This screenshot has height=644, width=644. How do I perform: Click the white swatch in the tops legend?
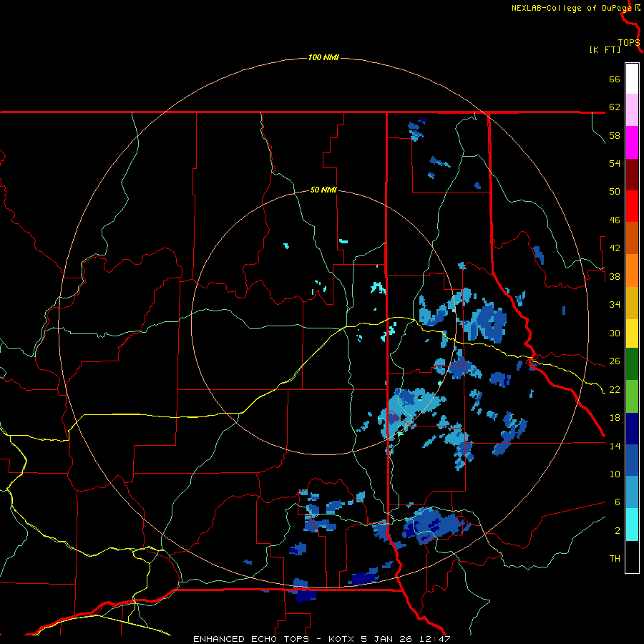click(632, 79)
